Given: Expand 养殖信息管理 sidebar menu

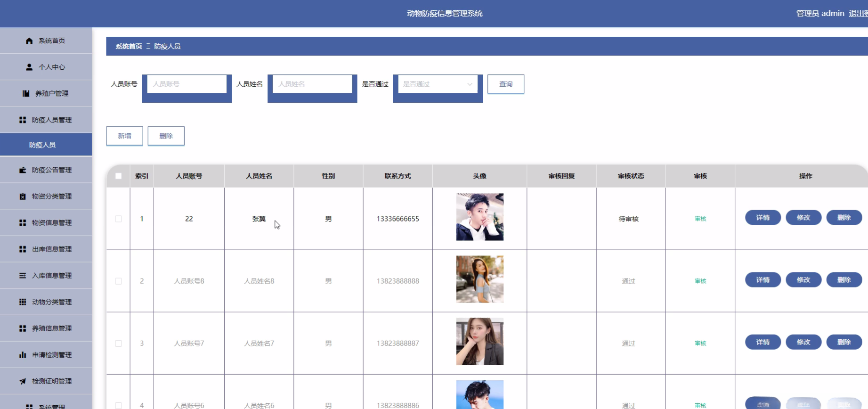Looking at the screenshot, I should (x=46, y=328).
